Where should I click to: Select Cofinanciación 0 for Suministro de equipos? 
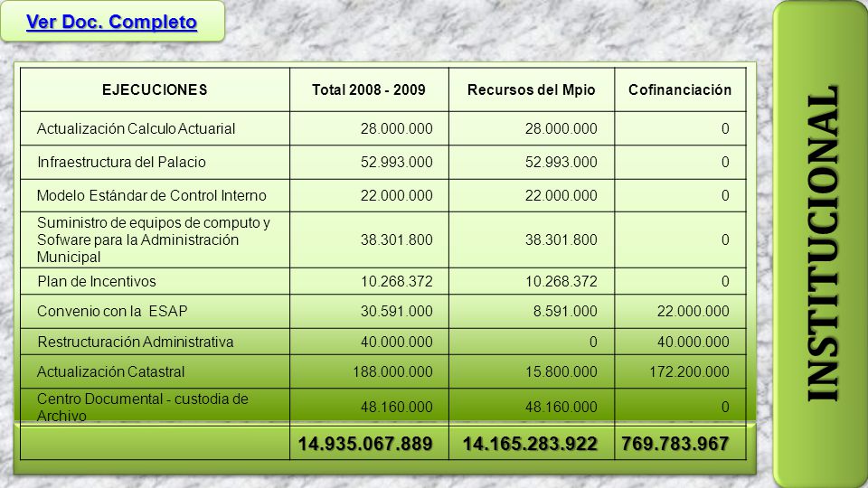725,239
